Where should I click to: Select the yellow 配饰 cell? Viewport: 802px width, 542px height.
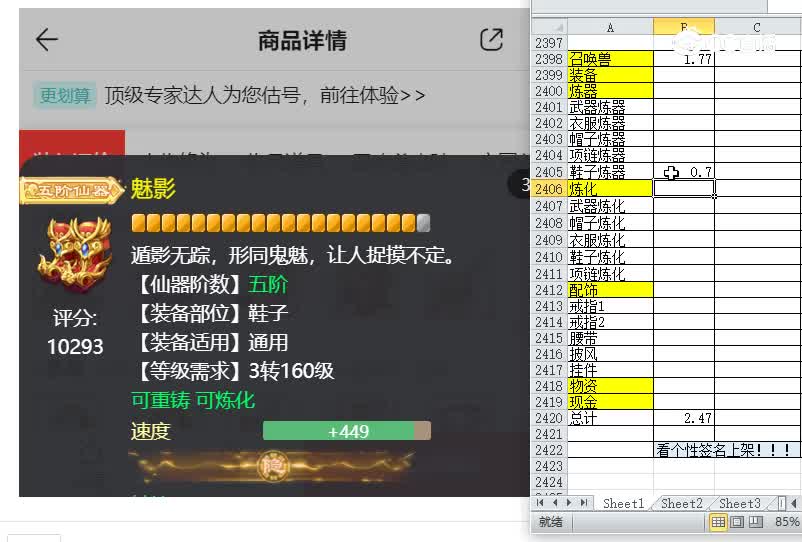point(610,290)
